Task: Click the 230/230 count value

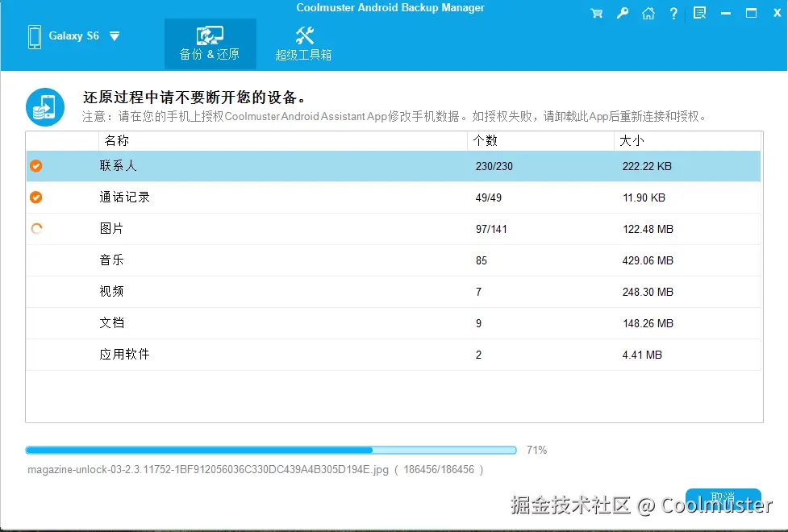Action: point(494,166)
